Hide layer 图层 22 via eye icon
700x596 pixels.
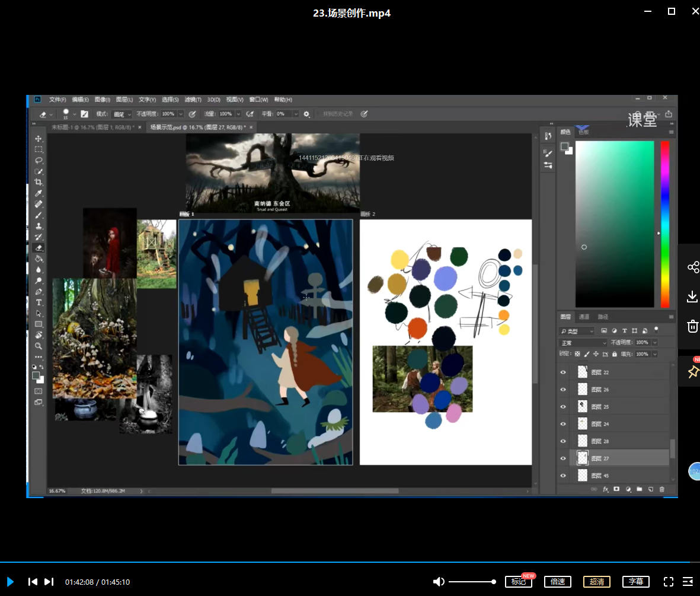pyautogui.click(x=563, y=372)
